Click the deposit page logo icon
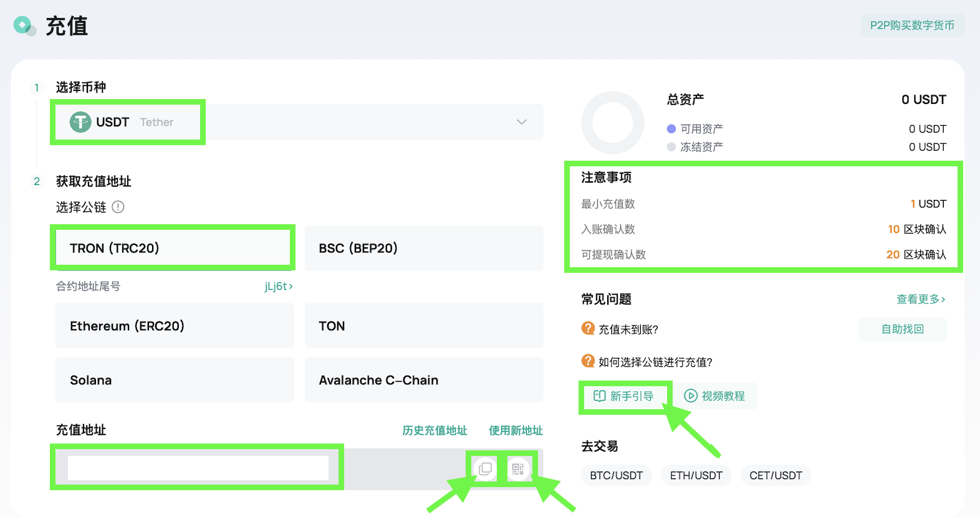Viewport: 980px width, 517px height. point(25,26)
